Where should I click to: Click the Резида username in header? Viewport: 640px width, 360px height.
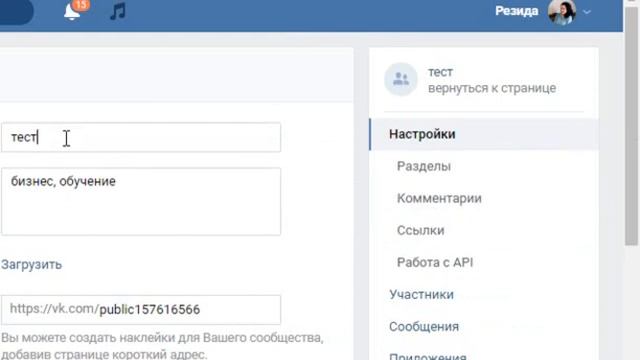tap(516, 11)
